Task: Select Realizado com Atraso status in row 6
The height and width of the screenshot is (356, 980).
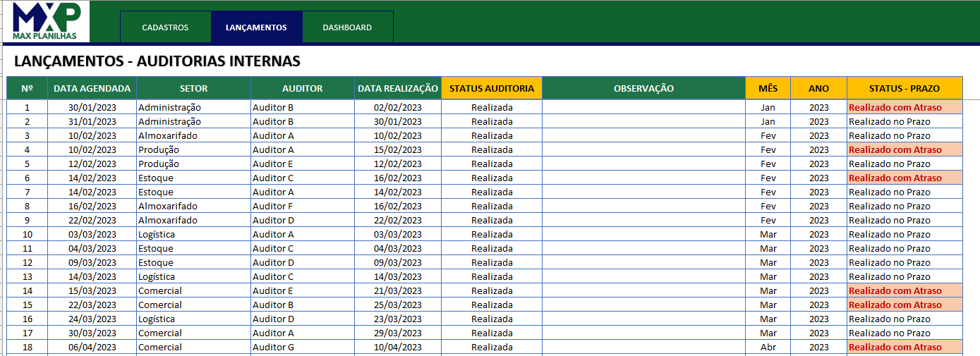Action: click(x=905, y=178)
